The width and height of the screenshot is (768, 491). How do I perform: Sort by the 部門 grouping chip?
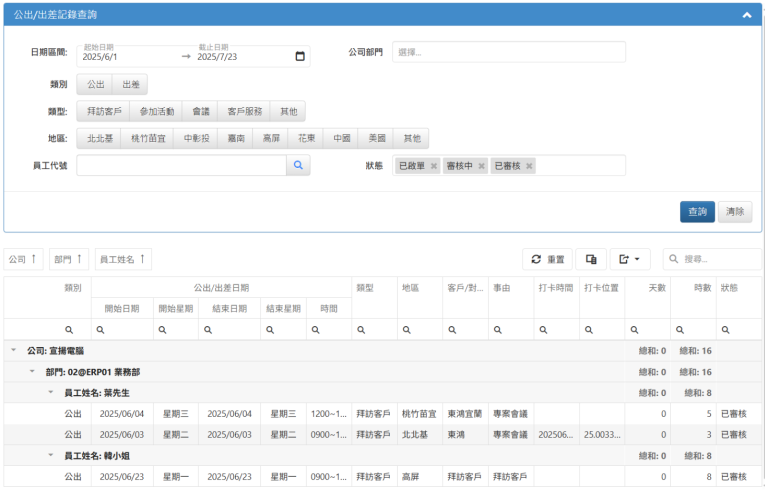pos(69,259)
